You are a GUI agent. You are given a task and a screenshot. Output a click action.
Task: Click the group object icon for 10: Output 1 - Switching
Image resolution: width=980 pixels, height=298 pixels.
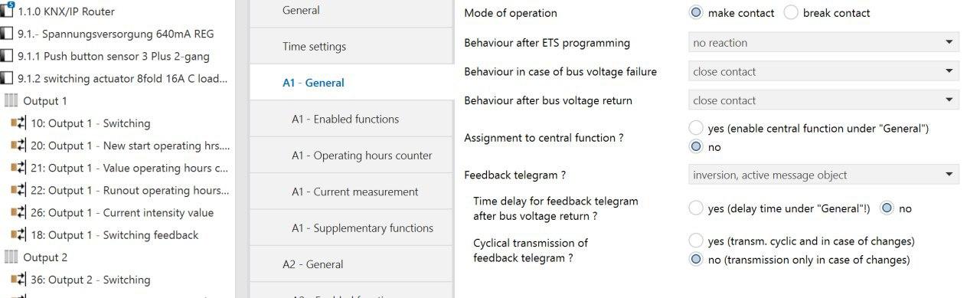click(x=18, y=123)
